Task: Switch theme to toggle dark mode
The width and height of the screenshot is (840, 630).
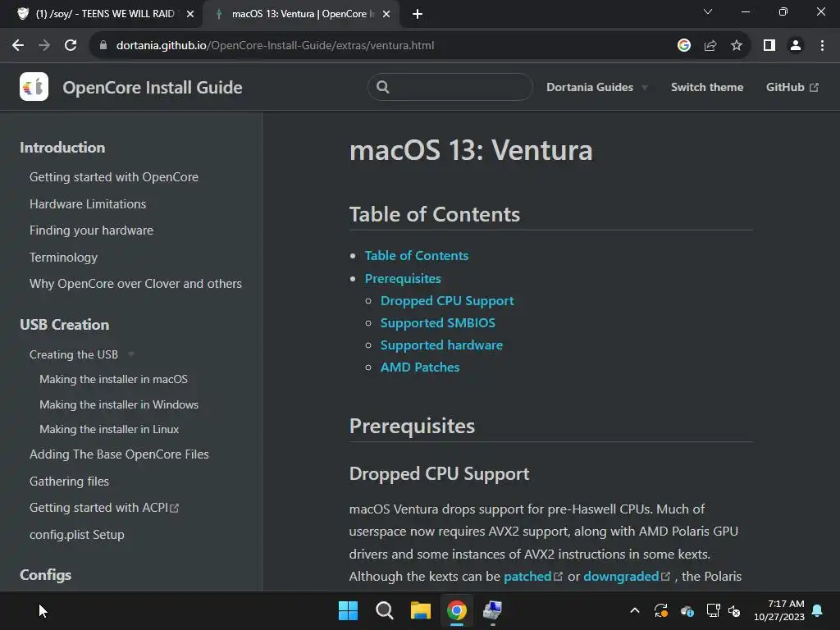Action: [706, 87]
